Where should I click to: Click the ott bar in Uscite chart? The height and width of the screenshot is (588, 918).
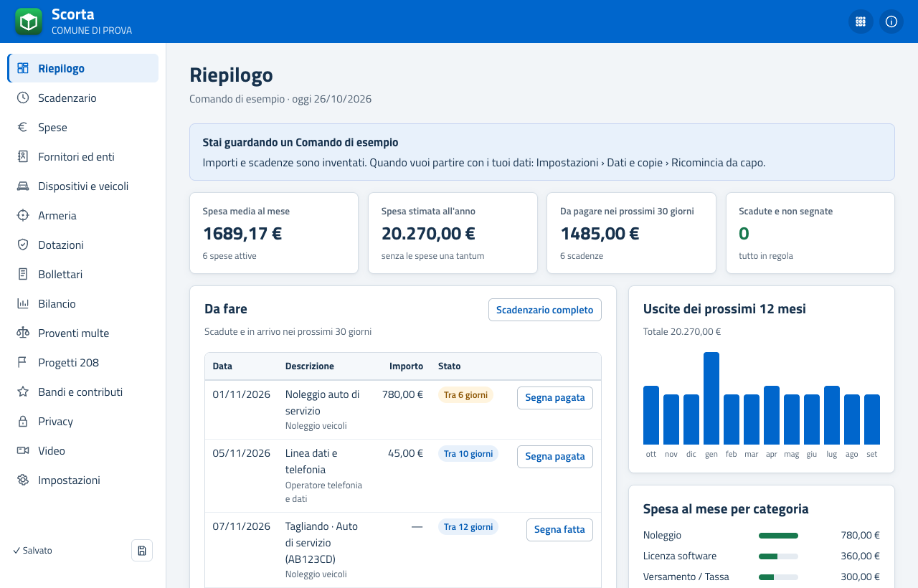click(651, 415)
